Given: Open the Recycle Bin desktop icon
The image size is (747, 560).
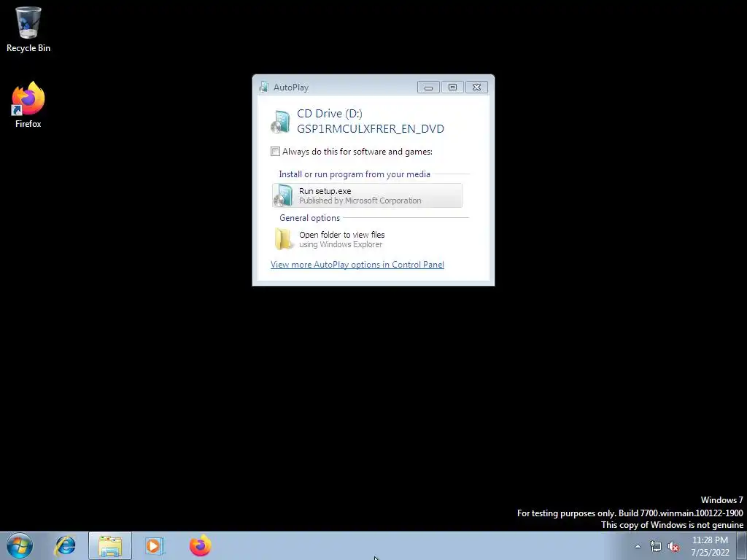Looking at the screenshot, I should pyautogui.click(x=28, y=29).
